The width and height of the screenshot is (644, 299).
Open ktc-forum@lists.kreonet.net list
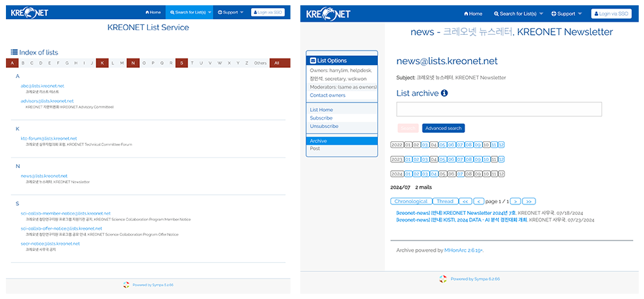pyautogui.click(x=49, y=139)
